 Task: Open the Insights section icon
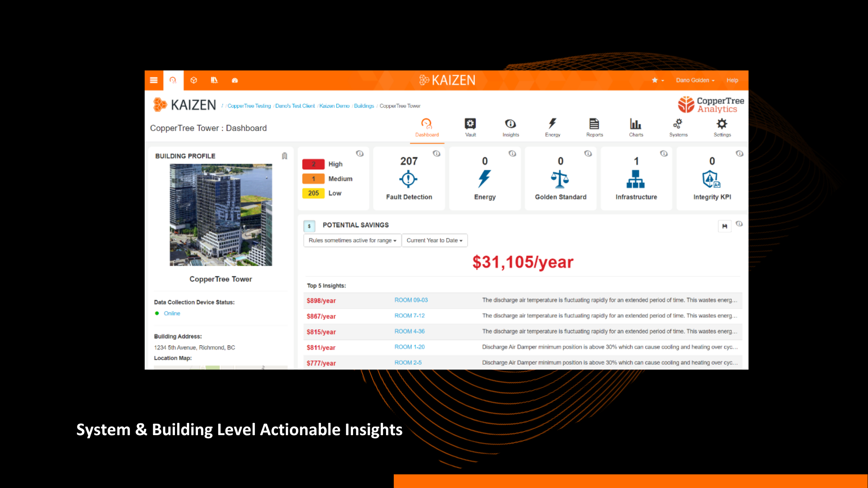(x=510, y=124)
